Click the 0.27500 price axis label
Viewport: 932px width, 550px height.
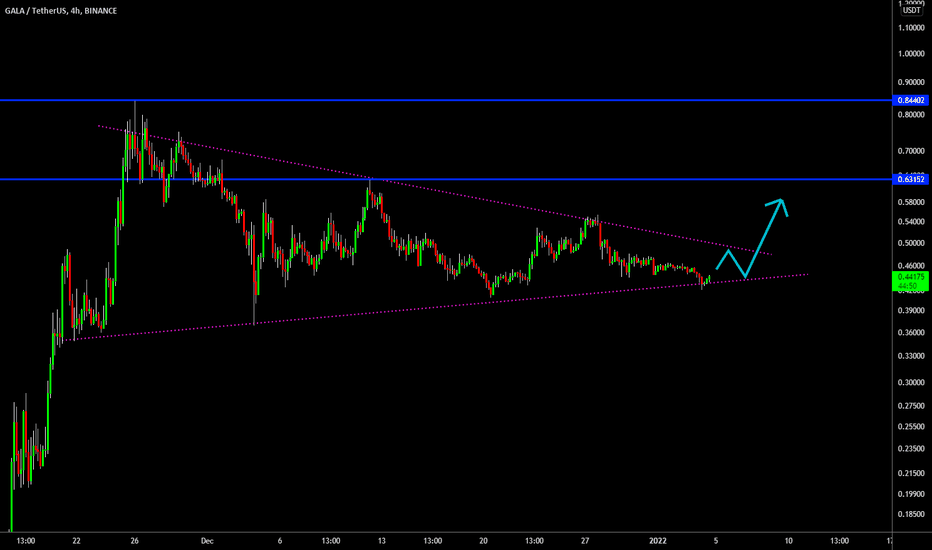[911, 406]
